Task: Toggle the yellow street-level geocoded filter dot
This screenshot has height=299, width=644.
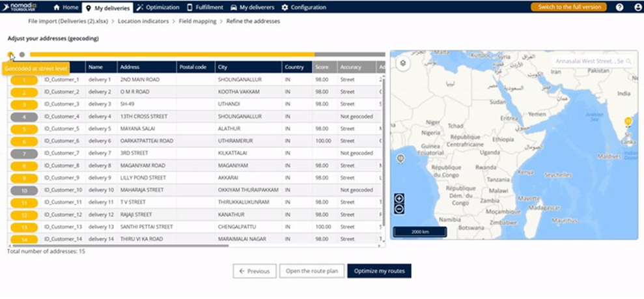Action: 10,55
